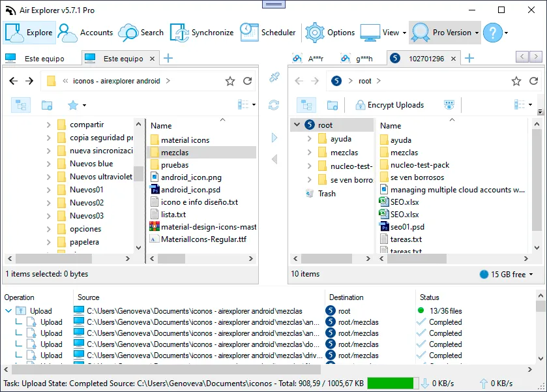The width and height of the screenshot is (547, 392).
Task: Go forward in the left pane
Action: point(29,81)
